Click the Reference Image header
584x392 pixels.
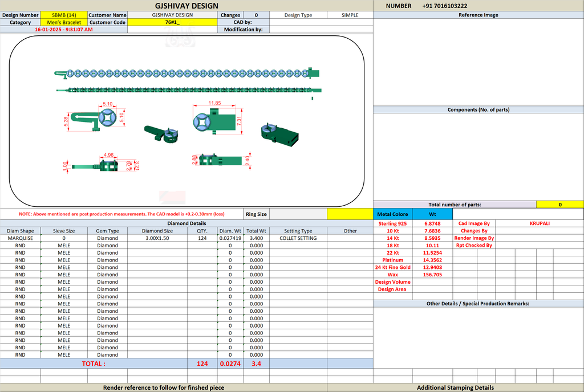tap(478, 15)
